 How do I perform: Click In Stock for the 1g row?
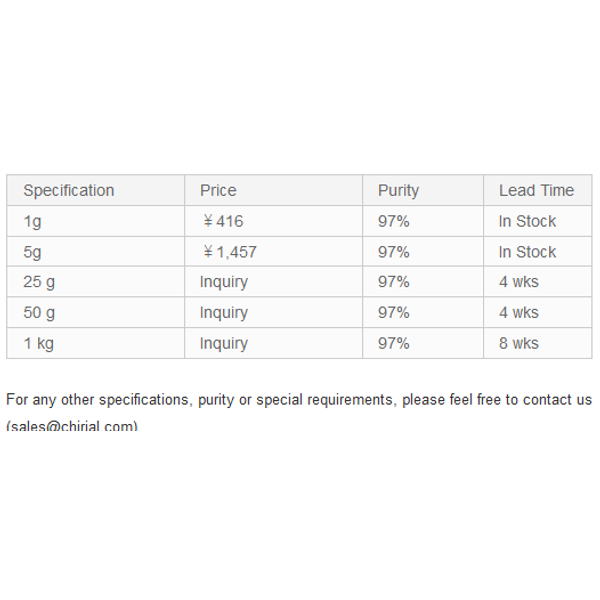pos(527,221)
